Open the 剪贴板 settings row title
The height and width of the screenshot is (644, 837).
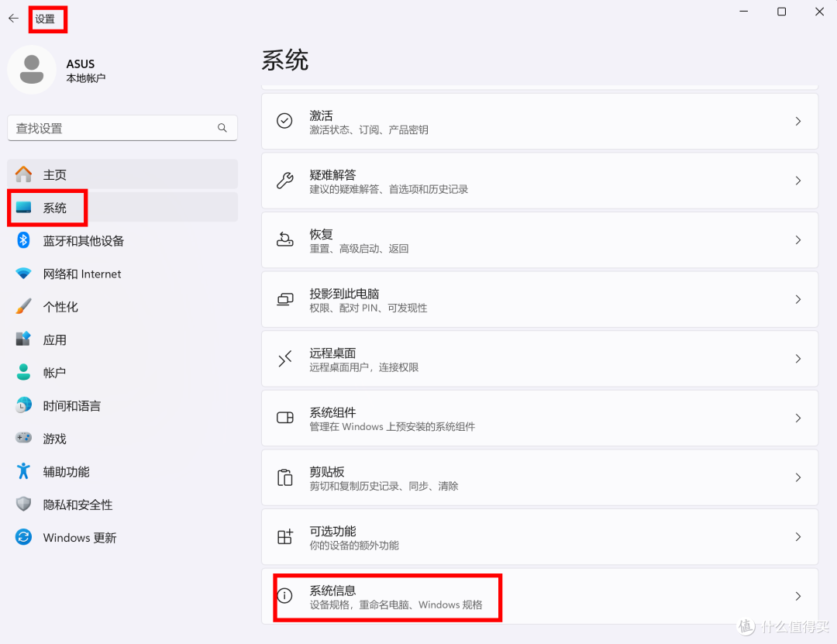[x=327, y=471]
